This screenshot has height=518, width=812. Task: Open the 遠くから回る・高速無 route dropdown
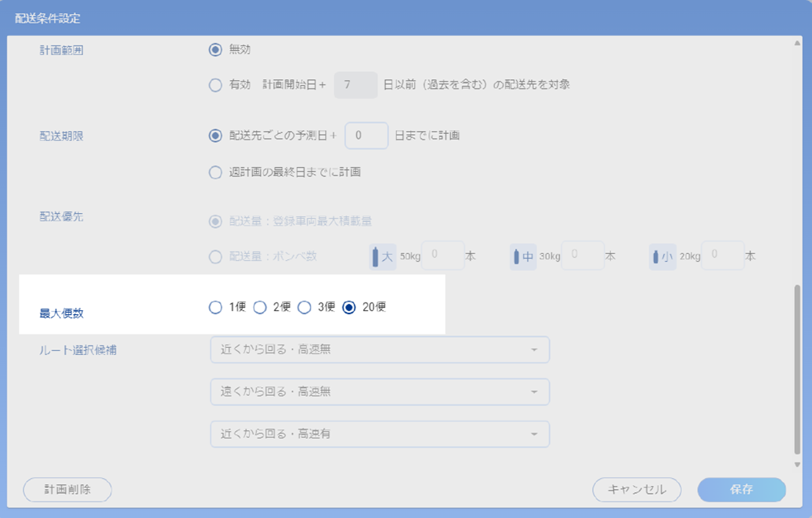click(380, 392)
